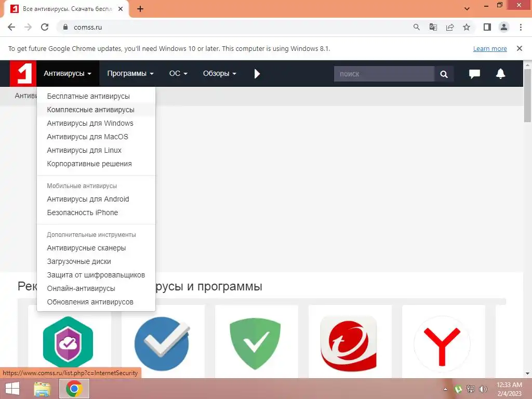Click the translate page icon
The image size is (532, 399).
tap(433, 27)
